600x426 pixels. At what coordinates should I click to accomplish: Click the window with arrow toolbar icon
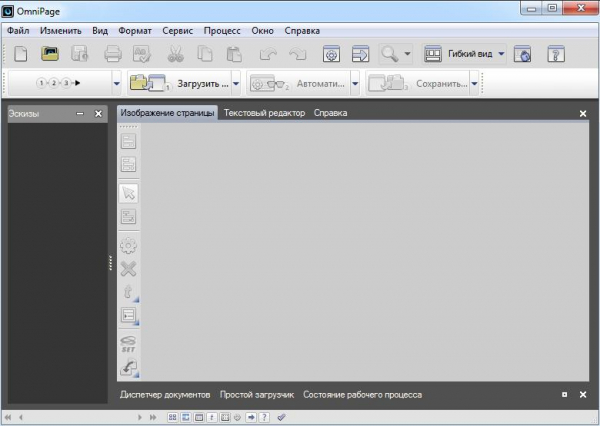tap(360, 54)
